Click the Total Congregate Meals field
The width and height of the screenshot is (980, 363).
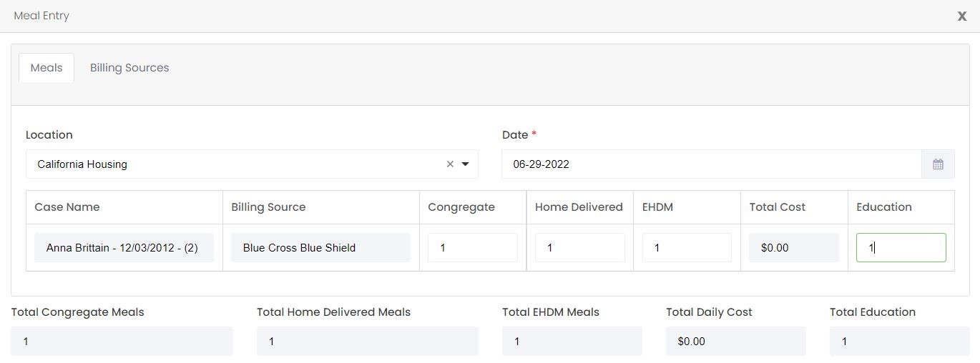(122, 342)
